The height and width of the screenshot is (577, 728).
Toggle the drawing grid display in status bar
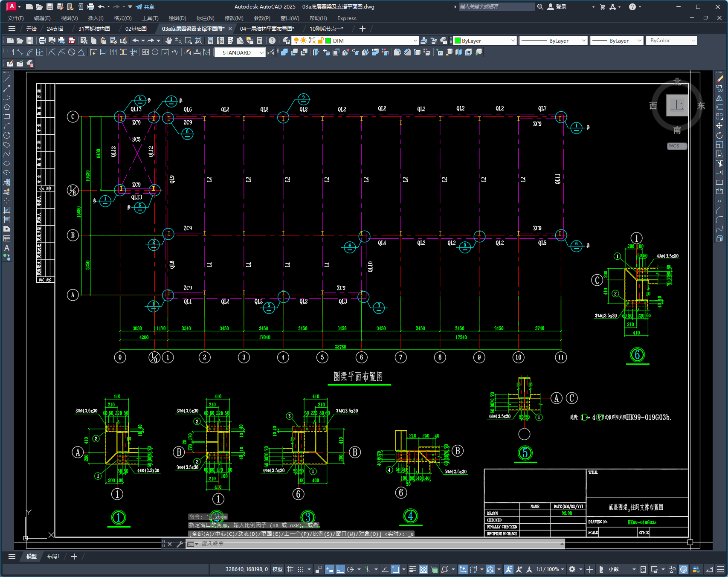coord(290,569)
